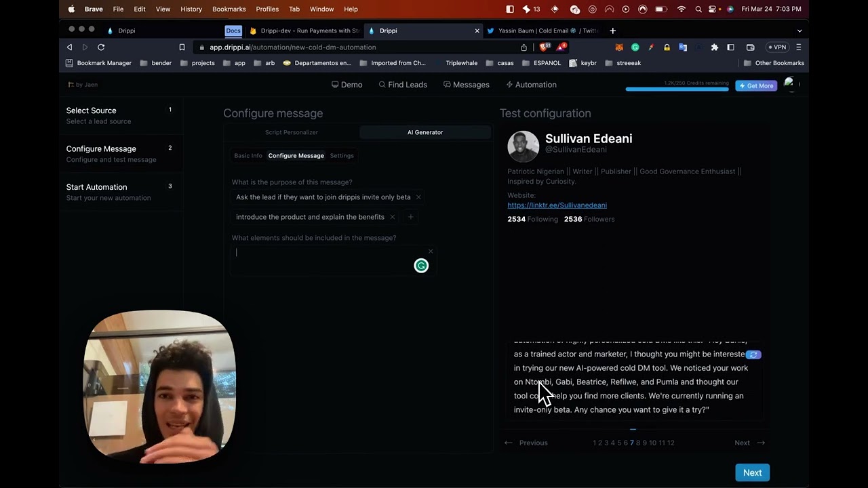This screenshot has height=488, width=868.
Task: Open Brave hamburger menu
Action: [799, 47]
